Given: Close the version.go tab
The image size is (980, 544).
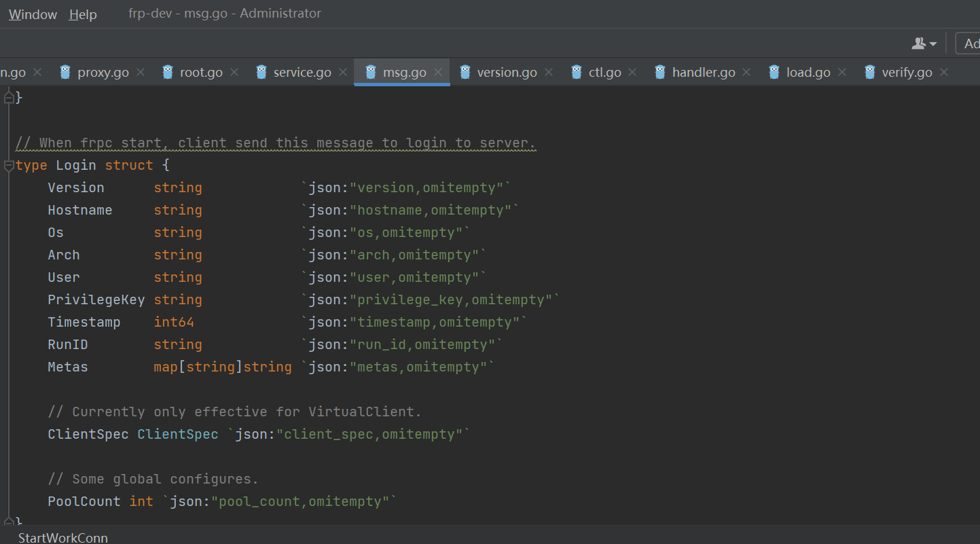Looking at the screenshot, I should [549, 72].
